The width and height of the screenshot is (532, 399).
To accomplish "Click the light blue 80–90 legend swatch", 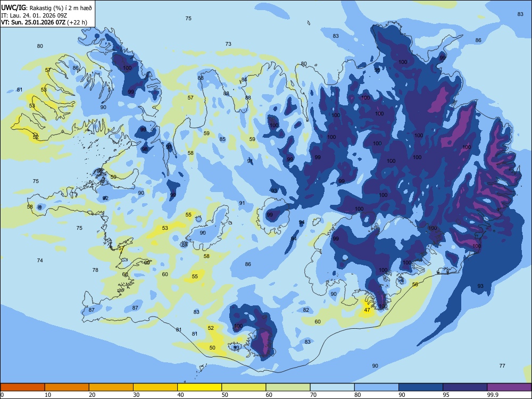I will (377, 387).
